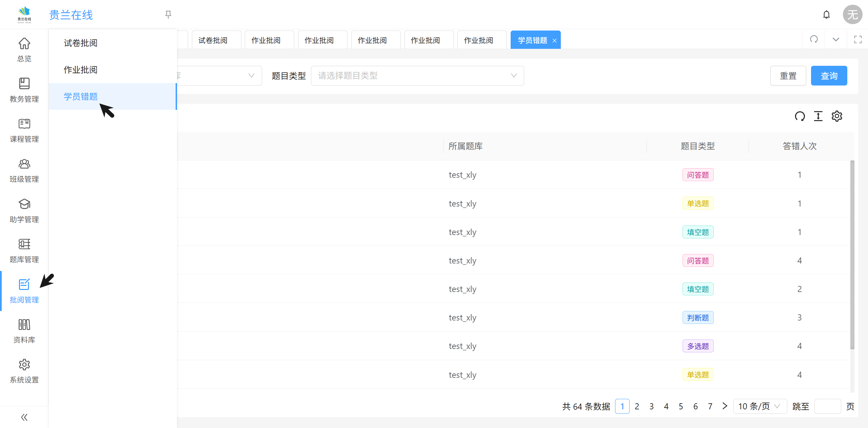
Task: Click the 重置 button
Action: point(788,76)
